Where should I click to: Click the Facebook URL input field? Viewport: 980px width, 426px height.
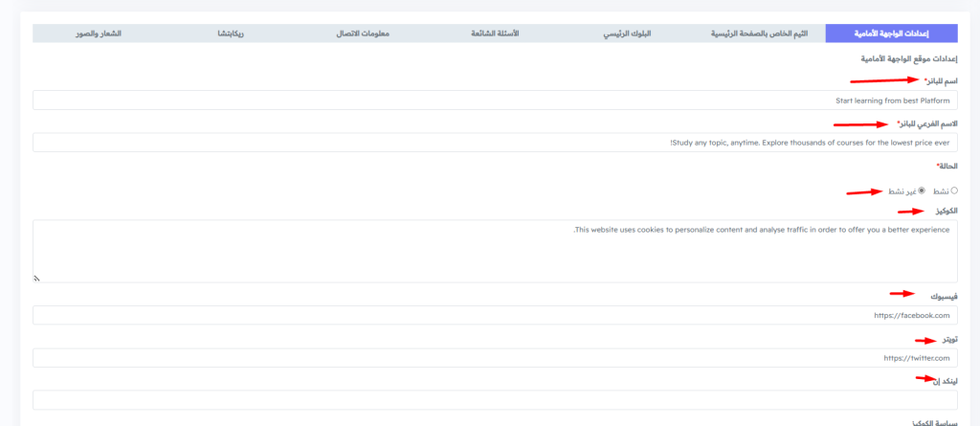coord(495,315)
